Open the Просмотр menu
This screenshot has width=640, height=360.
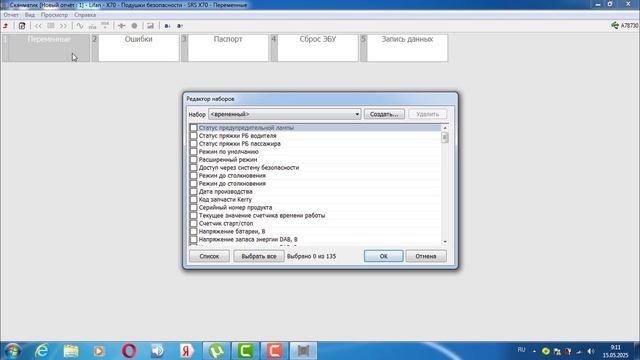(54, 15)
